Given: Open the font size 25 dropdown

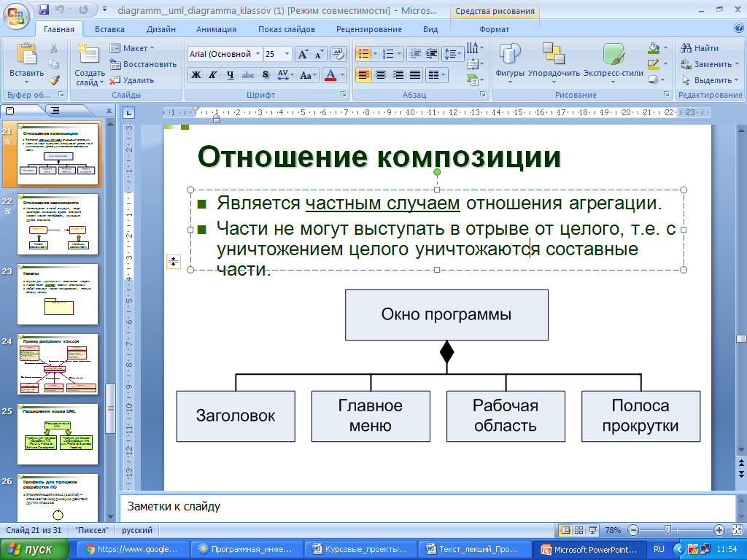Looking at the screenshot, I should coord(287,54).
